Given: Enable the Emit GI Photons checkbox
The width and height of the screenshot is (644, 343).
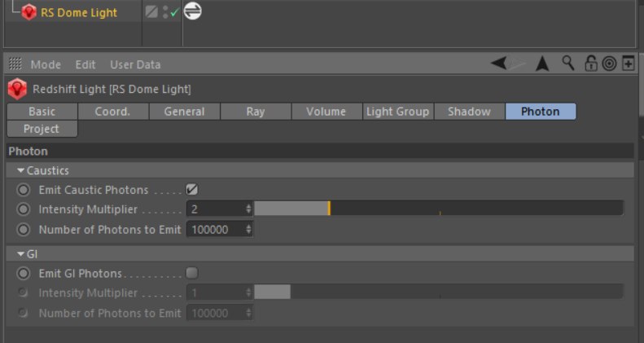Looking at the screenshot, I should (x=192, y=273).
